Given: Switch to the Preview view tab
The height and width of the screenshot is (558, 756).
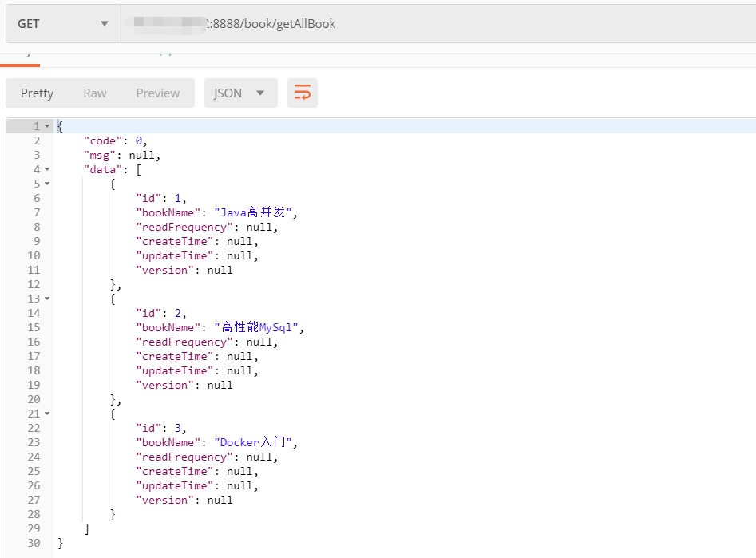Looking at the screenshot, I should (x=158, y=93).
